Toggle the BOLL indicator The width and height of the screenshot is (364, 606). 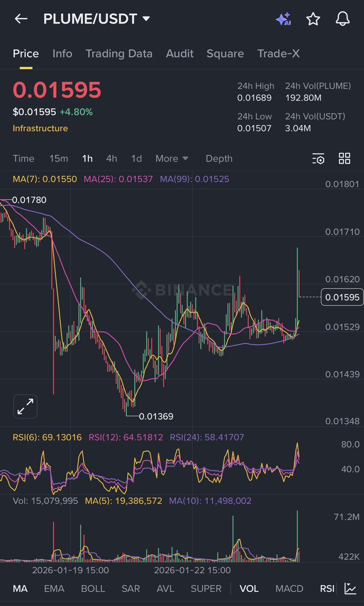tap(93, 589)
